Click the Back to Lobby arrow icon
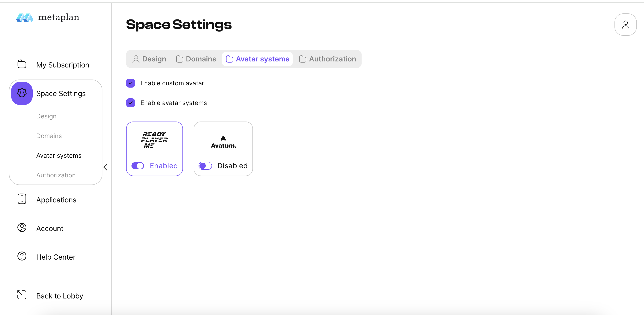 [22, 295]
